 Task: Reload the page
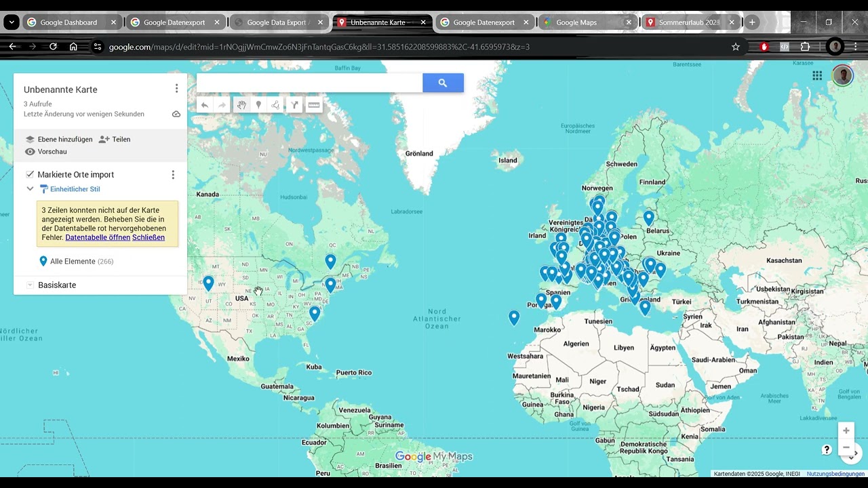tap(53, 47)
